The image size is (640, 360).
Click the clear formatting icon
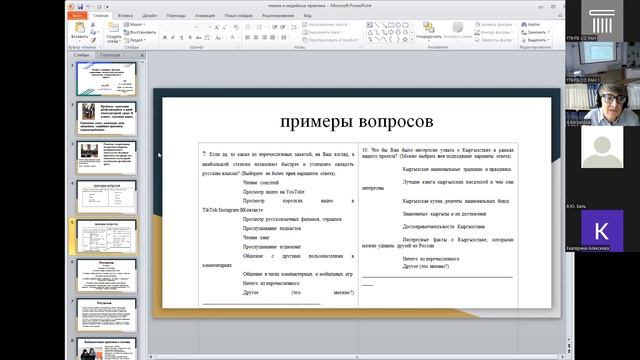pyautogui.click(x=236, y=27)
